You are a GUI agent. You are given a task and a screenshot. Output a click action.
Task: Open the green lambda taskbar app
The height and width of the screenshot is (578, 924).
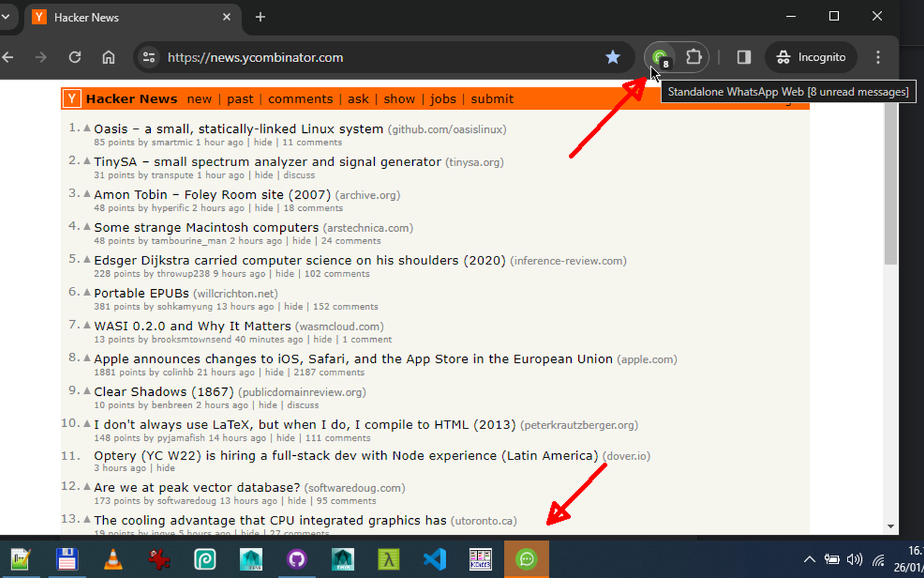click(388, 559)
